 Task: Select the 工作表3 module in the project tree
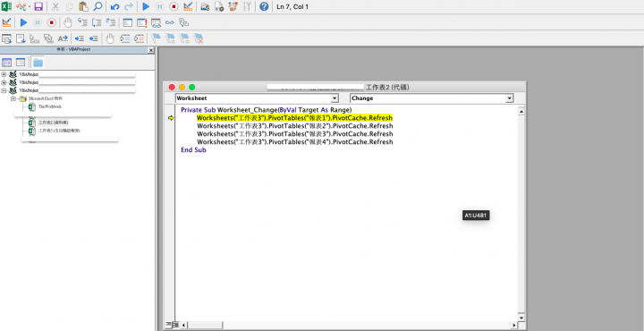[x=59, y=131]
